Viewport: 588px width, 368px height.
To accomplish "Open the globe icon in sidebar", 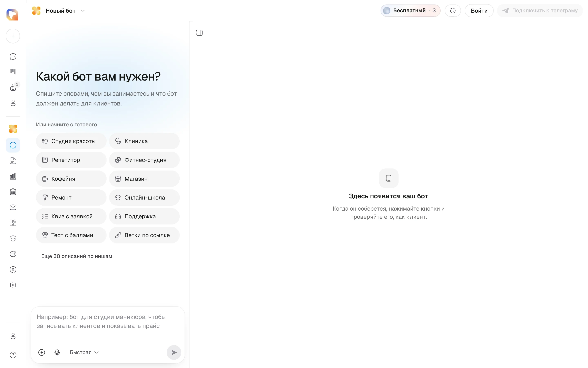I will coord(13,254).
